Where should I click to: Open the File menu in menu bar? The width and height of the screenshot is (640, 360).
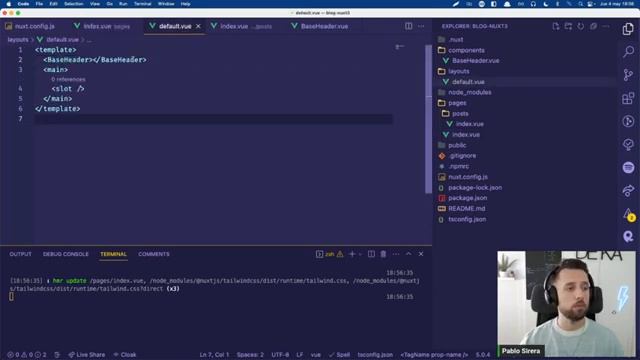point(39,4)
